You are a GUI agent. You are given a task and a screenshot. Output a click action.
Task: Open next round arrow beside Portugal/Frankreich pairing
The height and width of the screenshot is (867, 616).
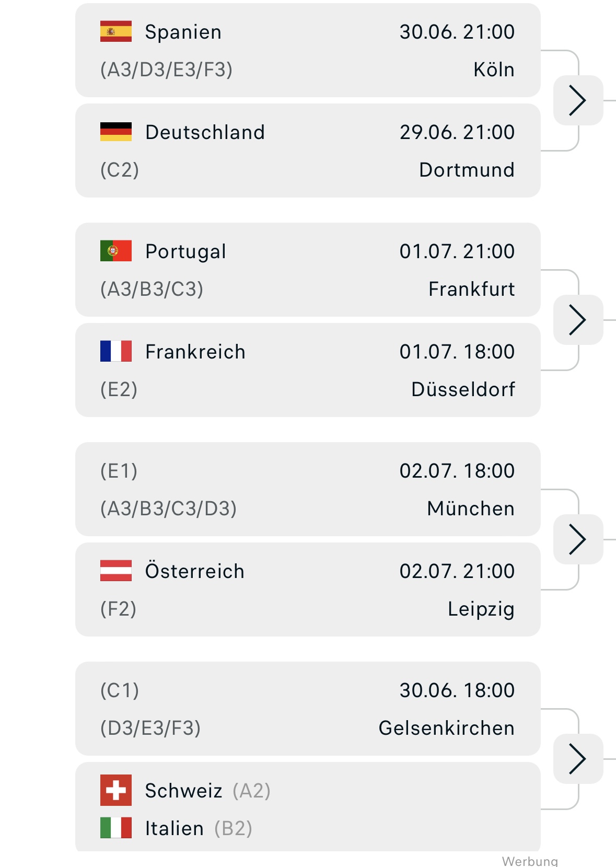pos(578,320)
